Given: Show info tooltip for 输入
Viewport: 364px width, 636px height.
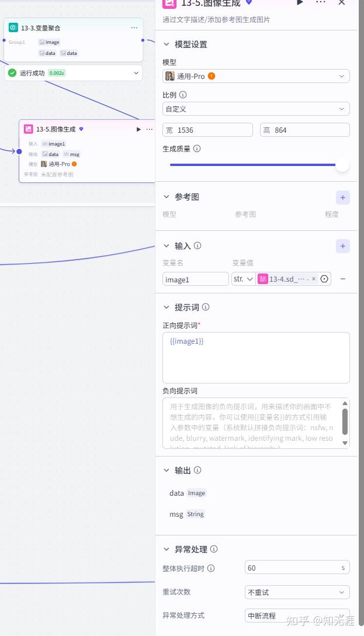Looking at the screenshot, I should click(x=197, y=246).
